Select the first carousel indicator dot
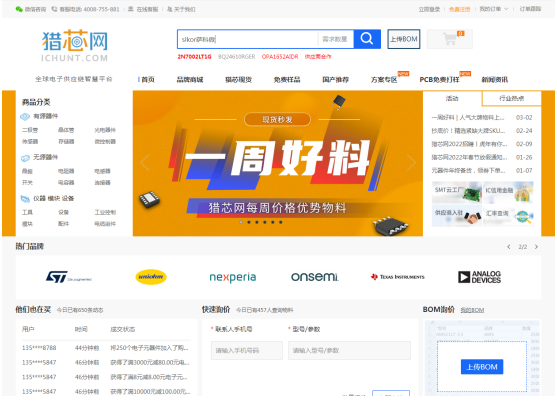 click(241, 222)
